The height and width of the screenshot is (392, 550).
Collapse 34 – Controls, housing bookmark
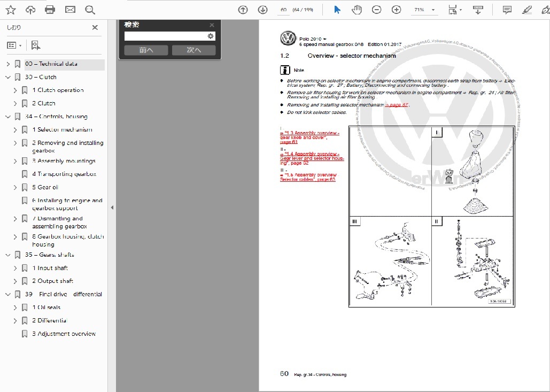(8, 117)
